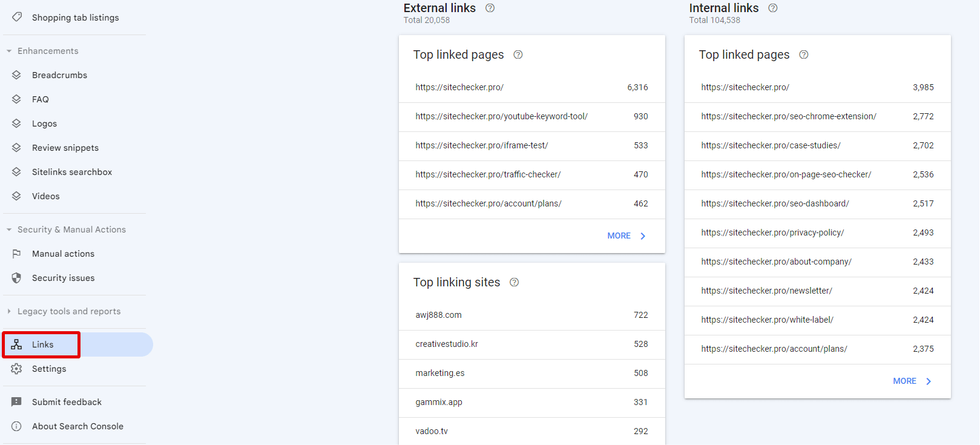Viewport: 980px width, 445px height.
Task: Click help icon beside internal Top linked pages
Action: click(x=804, y=54)
